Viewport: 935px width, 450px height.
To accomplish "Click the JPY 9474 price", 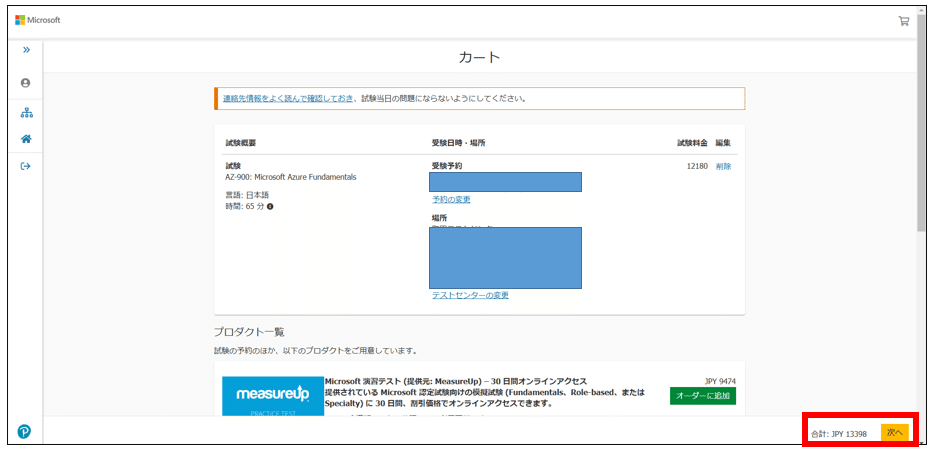I will (720, 381).
